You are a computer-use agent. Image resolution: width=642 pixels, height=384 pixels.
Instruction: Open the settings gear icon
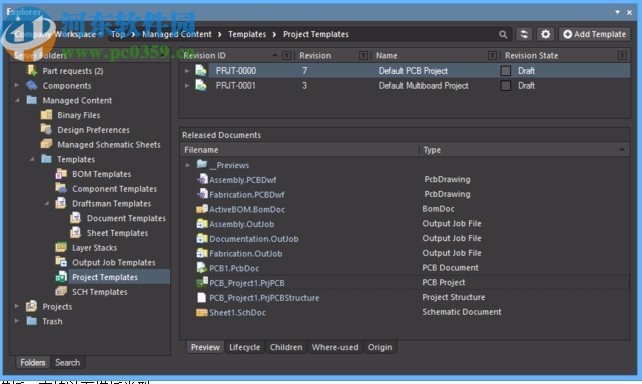click(x=545, y=34)
